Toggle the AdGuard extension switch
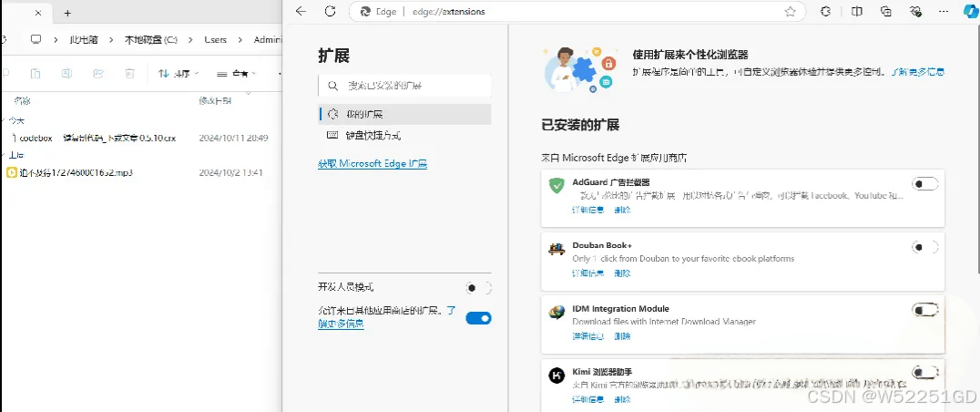This screenshot has width=980, height=412. point(925,183)
